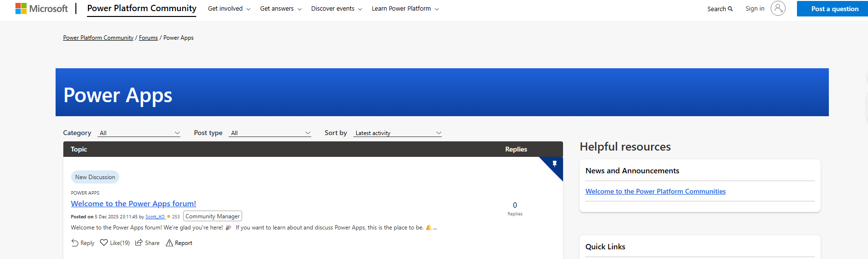Expand the Get involved menu

click(229, 9)
